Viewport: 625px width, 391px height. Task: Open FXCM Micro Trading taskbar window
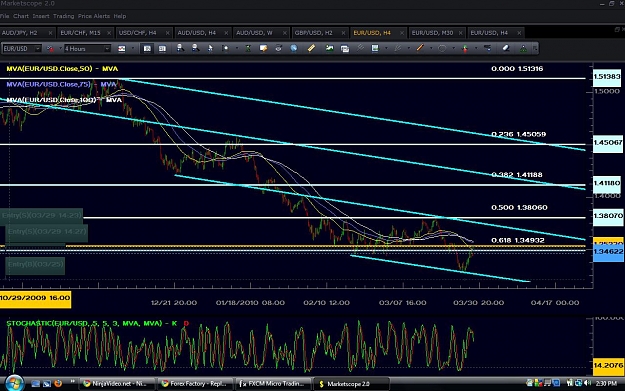[273, 383]
